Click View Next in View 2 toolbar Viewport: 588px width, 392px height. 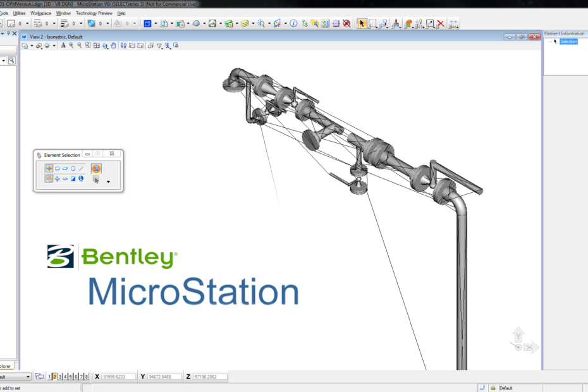click(140, 46)
